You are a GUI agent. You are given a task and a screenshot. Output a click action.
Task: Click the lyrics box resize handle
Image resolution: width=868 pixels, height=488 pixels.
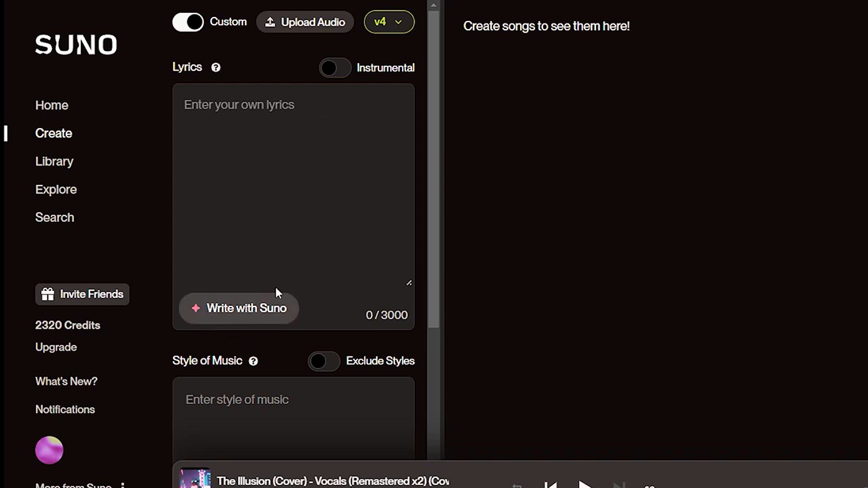click(x=409, y=283)
